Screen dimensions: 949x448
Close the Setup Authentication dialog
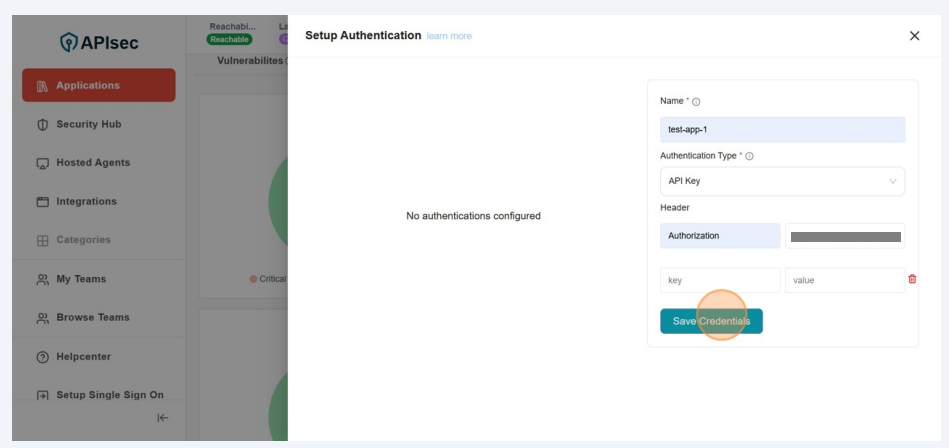(913, 36)
